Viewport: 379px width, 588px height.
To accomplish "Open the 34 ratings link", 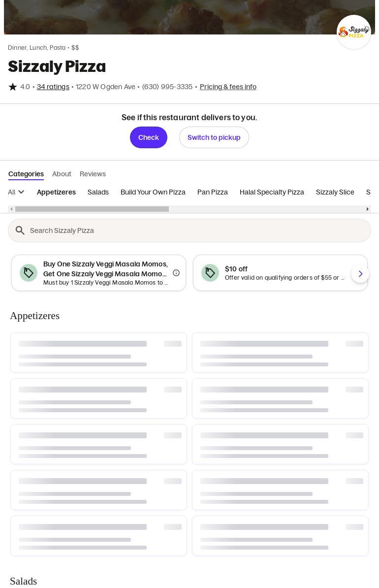I will click(x=53, y=87).
